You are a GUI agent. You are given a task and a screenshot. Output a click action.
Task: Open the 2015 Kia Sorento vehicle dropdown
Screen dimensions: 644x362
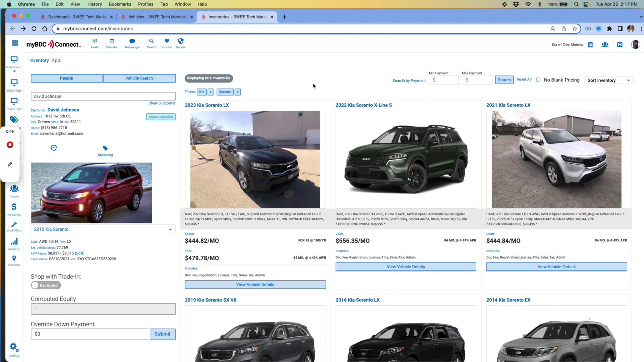coord(103,229)
